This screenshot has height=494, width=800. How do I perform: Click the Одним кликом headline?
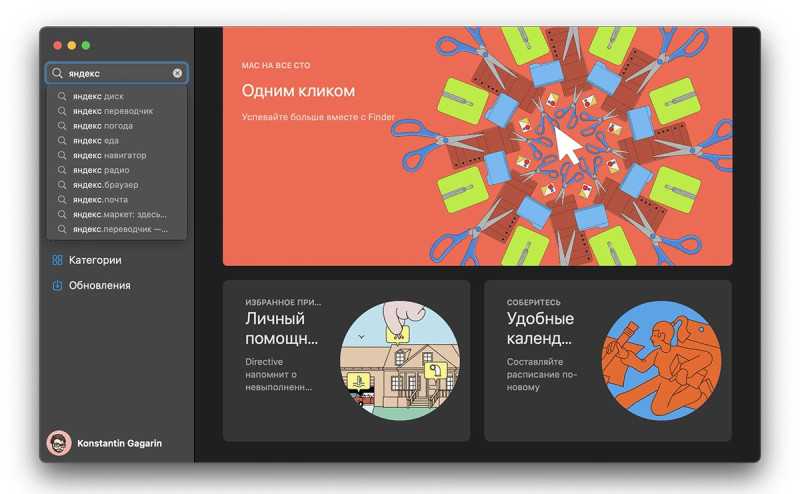(x=298, y=91)
